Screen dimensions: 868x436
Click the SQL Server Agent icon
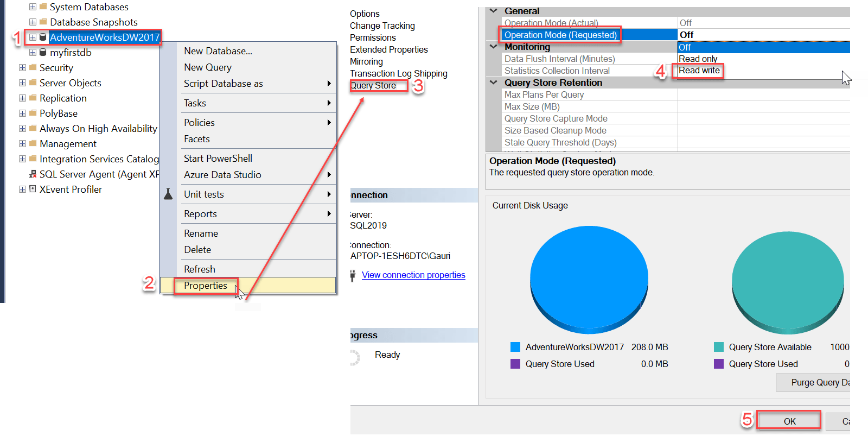pyautogui.click(x=33, y=174)
